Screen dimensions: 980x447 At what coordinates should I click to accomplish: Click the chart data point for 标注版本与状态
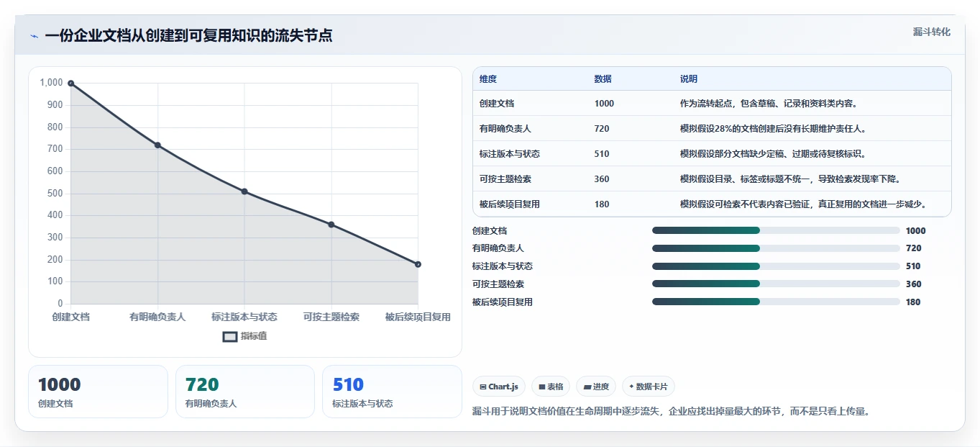point(244,191)
